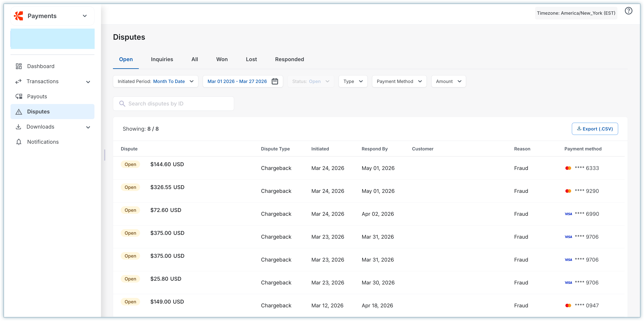Click Fraud reason on the $149.00 row
Screen dimensions: 644x321
point(521,305)
